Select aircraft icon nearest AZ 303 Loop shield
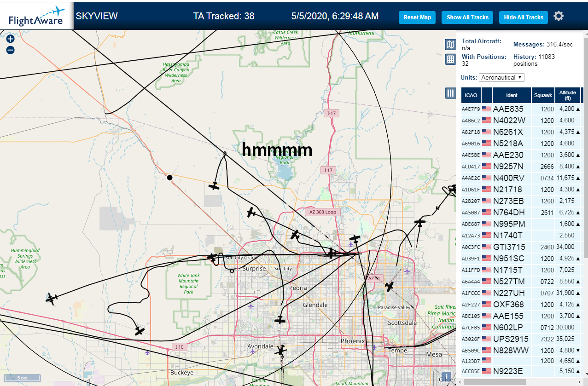The image size is (588, 386). point(295,235)
